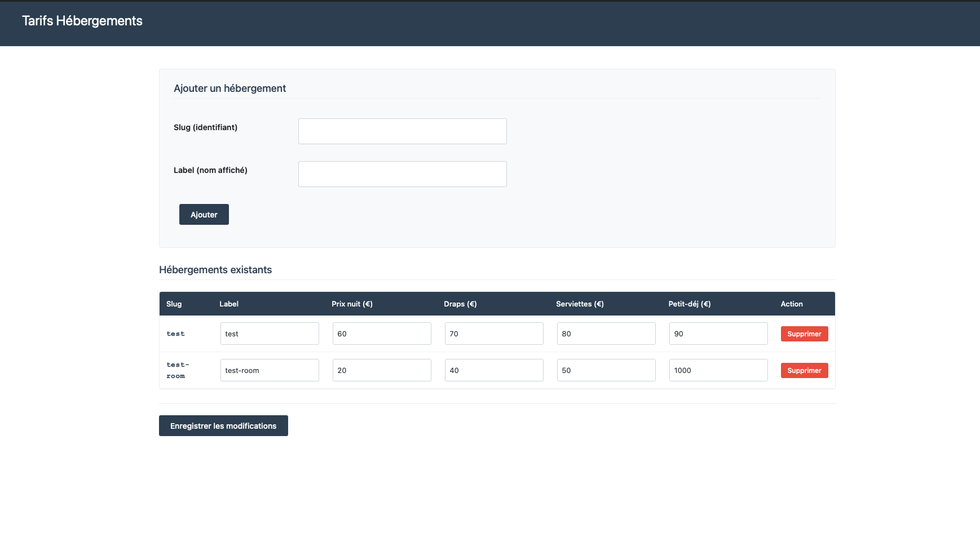This screenshot has width=980, height=533.
Task: Click the Serviettes field containing 80
Action: (x=606, y=334)
